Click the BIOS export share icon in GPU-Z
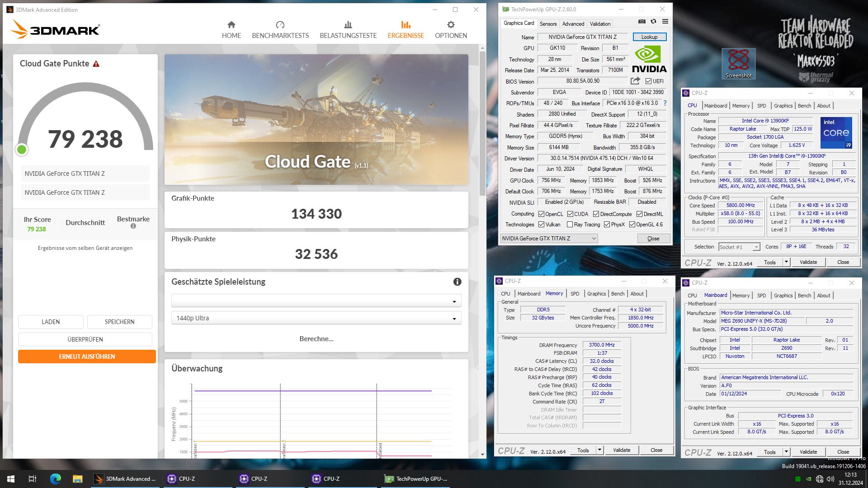The height and width of the screenshot is (488, 868). point(635,81)
